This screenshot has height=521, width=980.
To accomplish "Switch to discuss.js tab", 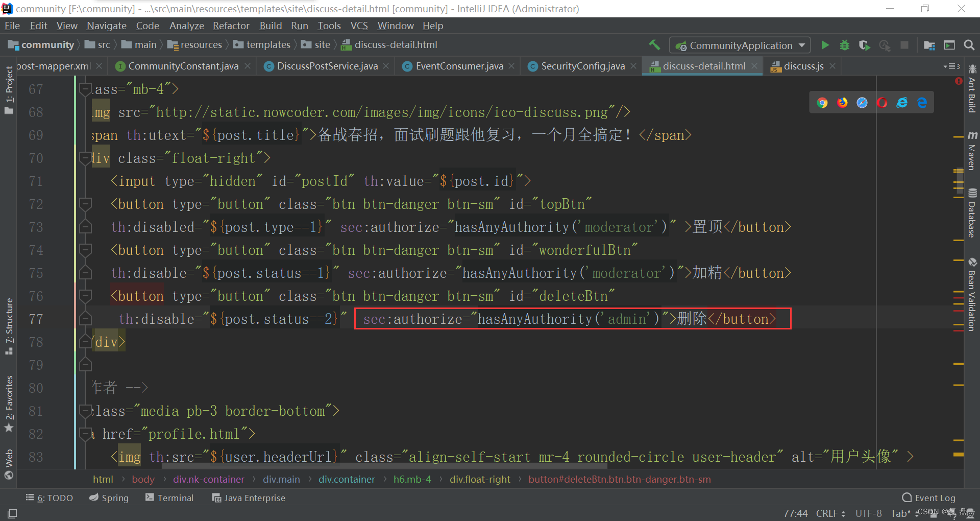I will [803, 66].
